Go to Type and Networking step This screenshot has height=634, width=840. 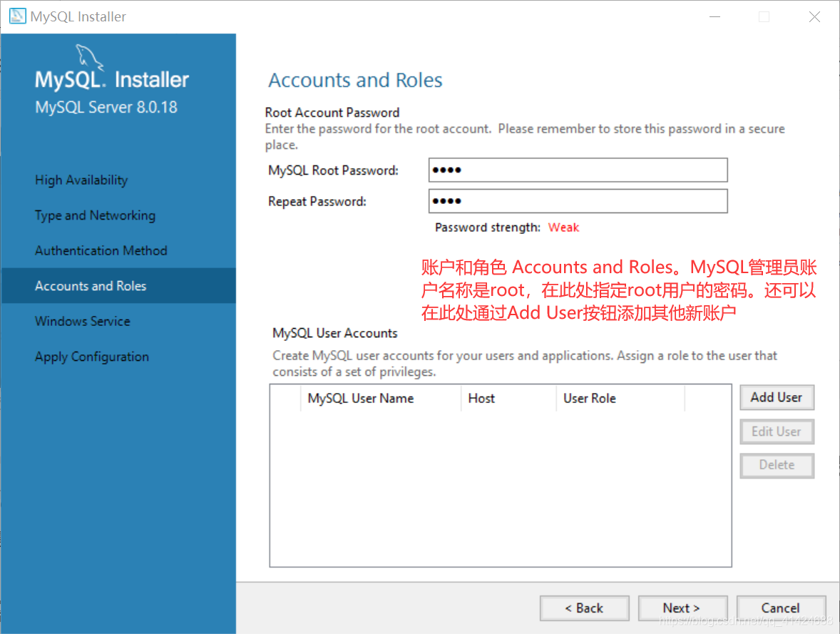96,215
